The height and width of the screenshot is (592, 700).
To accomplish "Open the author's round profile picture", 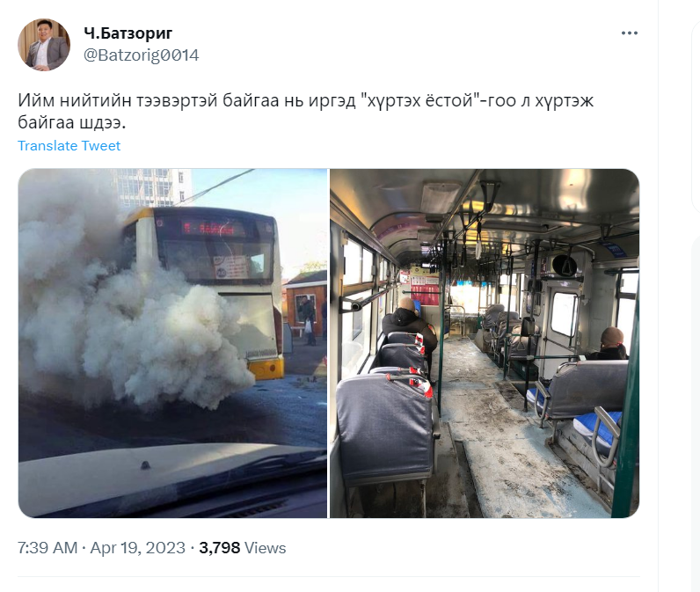I will click(44, 45).
